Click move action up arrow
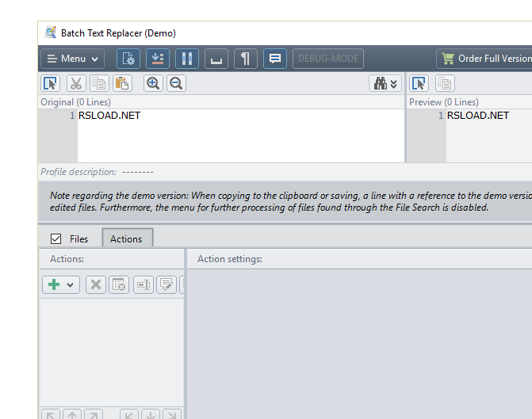Image resolution: width=532 pixels, height=419 pixels. 72,414
